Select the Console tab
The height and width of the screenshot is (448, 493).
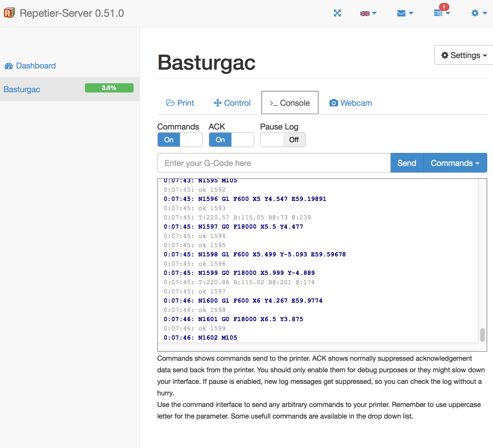(290, 103)
